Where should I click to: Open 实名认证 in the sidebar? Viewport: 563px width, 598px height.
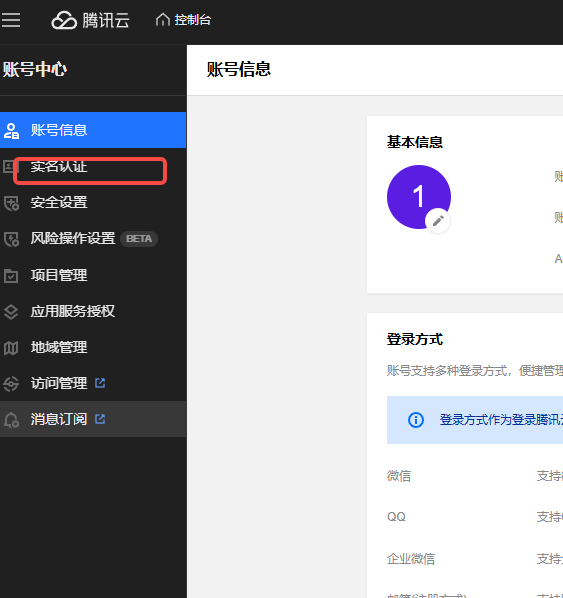(x=93, y=167)
